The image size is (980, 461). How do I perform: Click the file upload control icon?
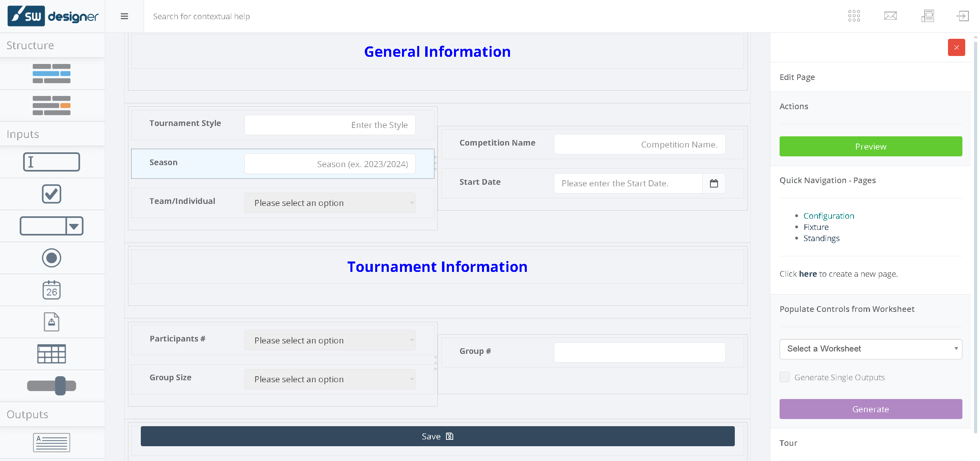click(52, 322)
